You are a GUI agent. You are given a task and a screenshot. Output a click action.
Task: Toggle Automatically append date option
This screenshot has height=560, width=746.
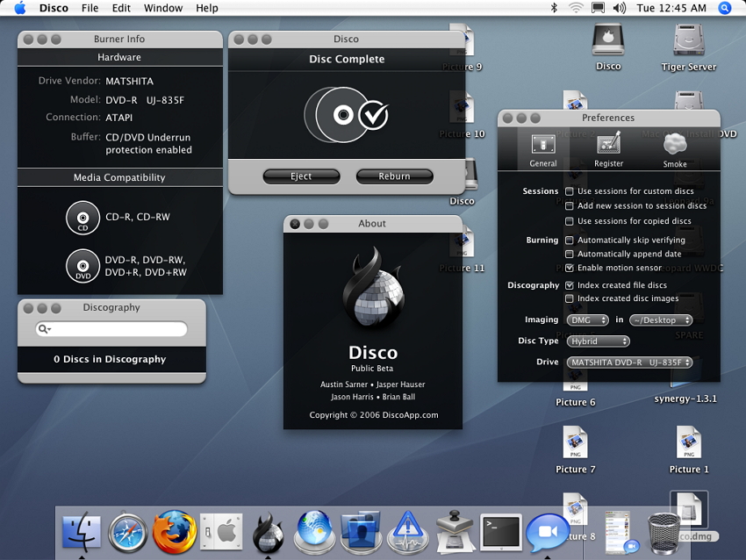(x=570, y=254)
